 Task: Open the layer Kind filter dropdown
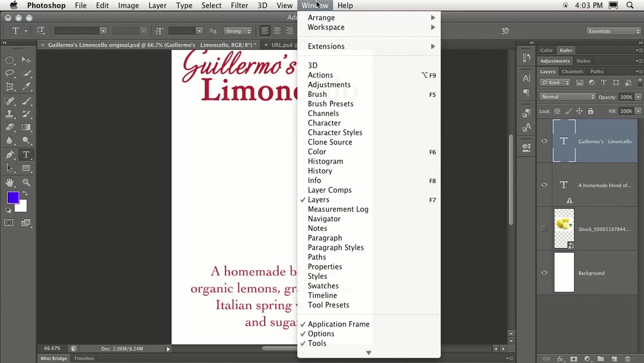tap(555, 83)
